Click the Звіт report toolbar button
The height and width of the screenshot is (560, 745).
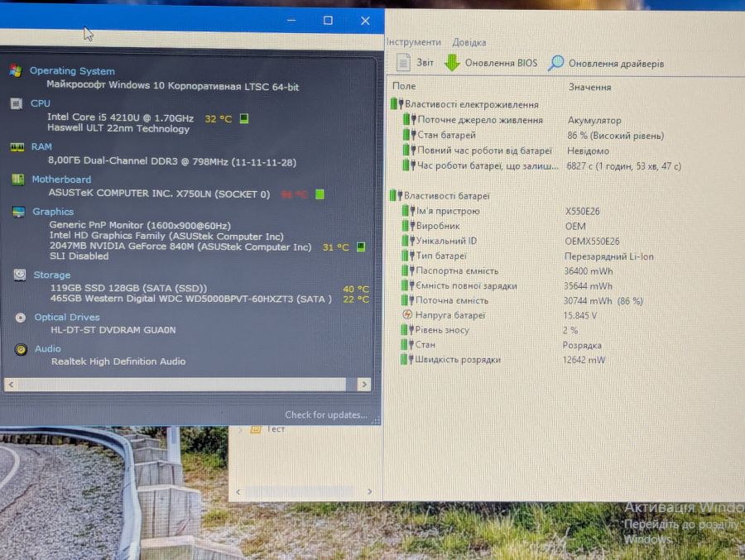tap(415, 62)
